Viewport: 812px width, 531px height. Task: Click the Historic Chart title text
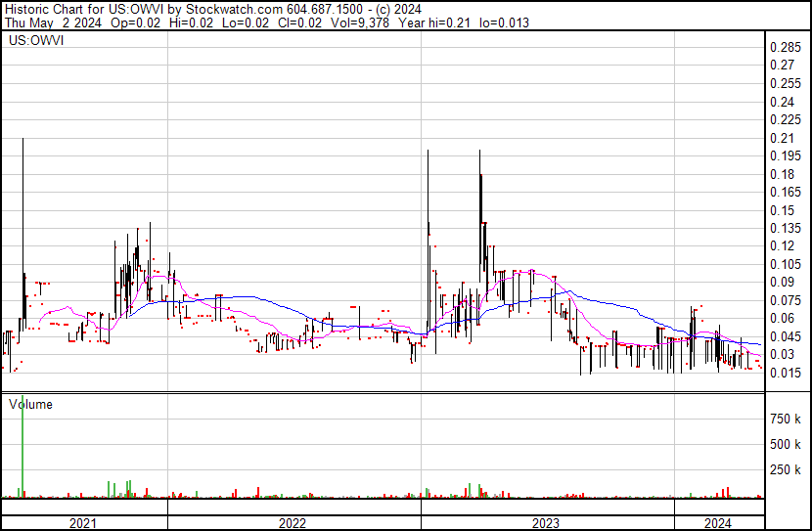coord(45,8)
